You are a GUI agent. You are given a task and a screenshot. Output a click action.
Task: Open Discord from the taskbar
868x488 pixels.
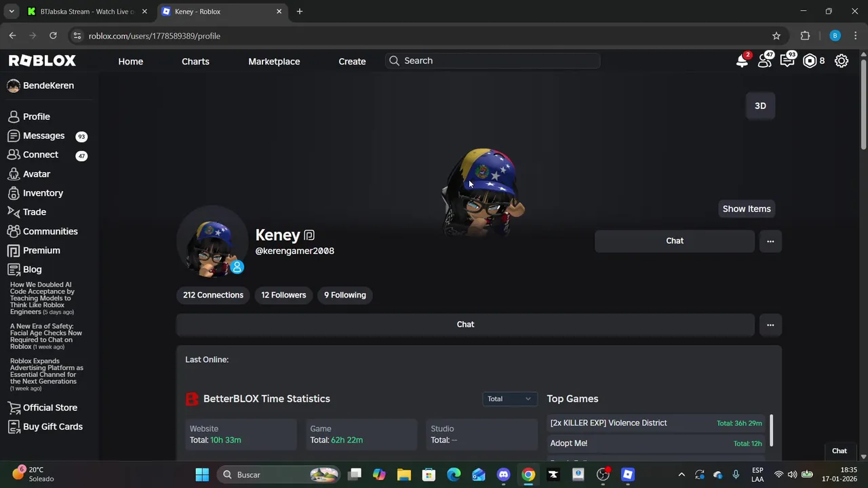pyautogui.click(x=503, y=474)
